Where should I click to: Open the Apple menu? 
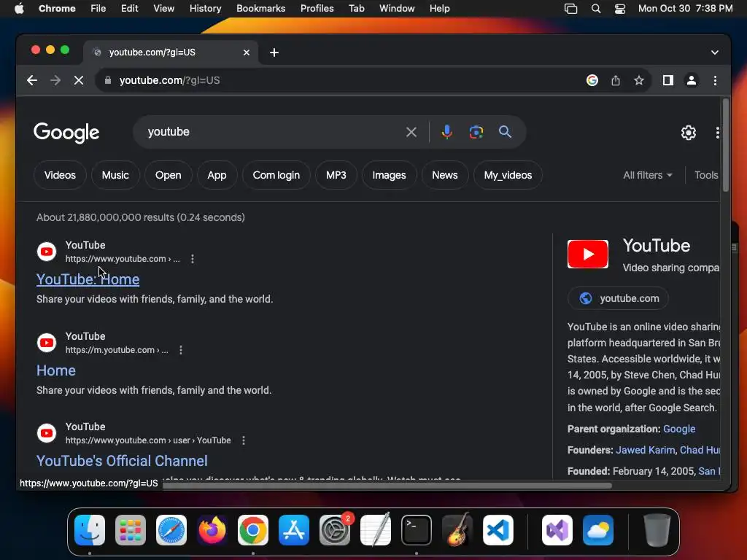pos(19,9)
